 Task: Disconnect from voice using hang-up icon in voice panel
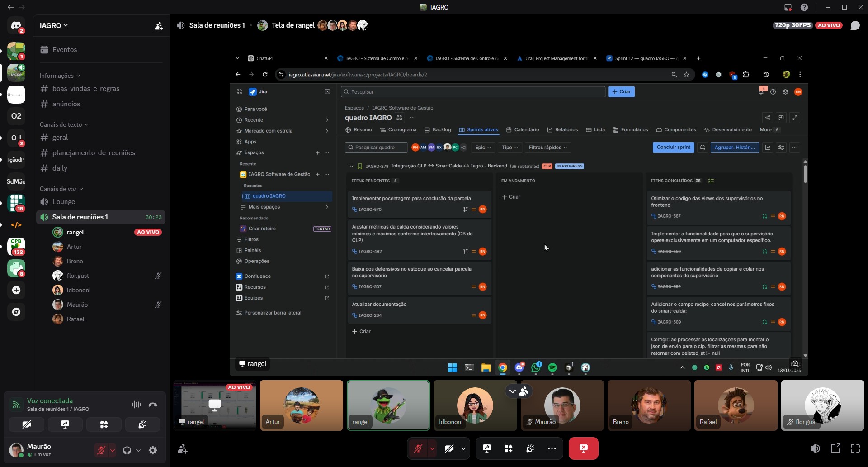coord(153,405)
